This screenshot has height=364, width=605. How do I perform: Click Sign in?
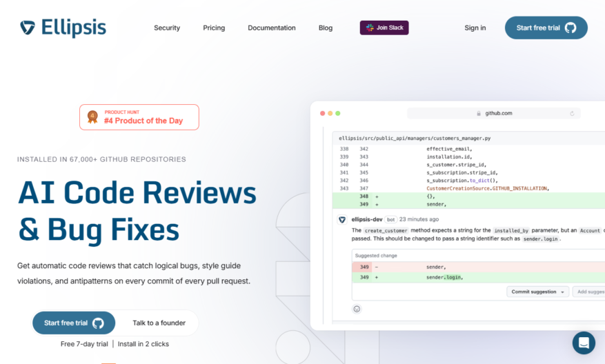475,28
